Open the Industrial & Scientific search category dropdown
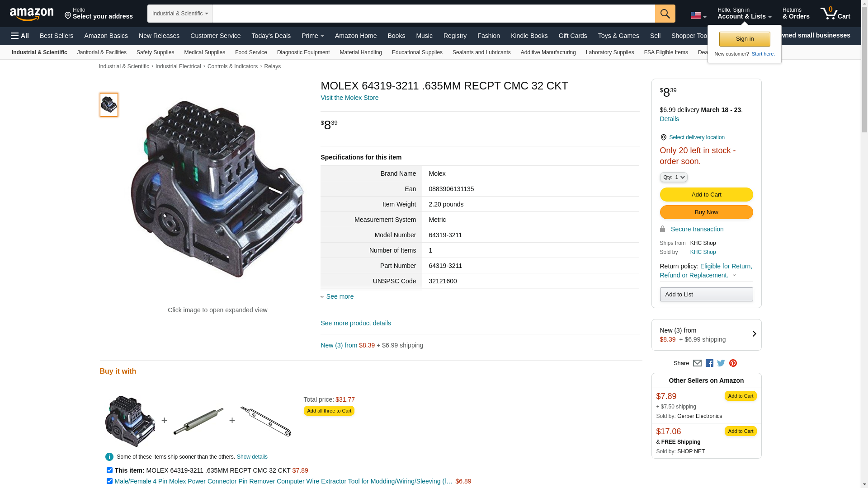868x488 pixels. coord(180,14)
